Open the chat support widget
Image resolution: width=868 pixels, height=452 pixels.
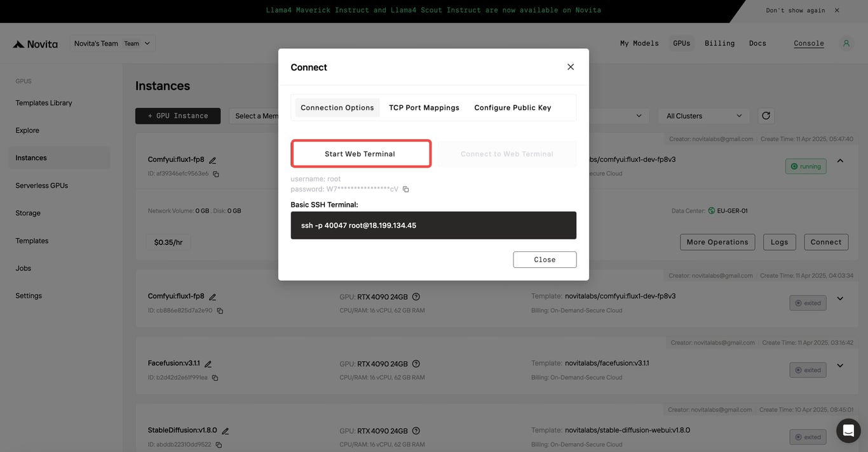point(848,431)
